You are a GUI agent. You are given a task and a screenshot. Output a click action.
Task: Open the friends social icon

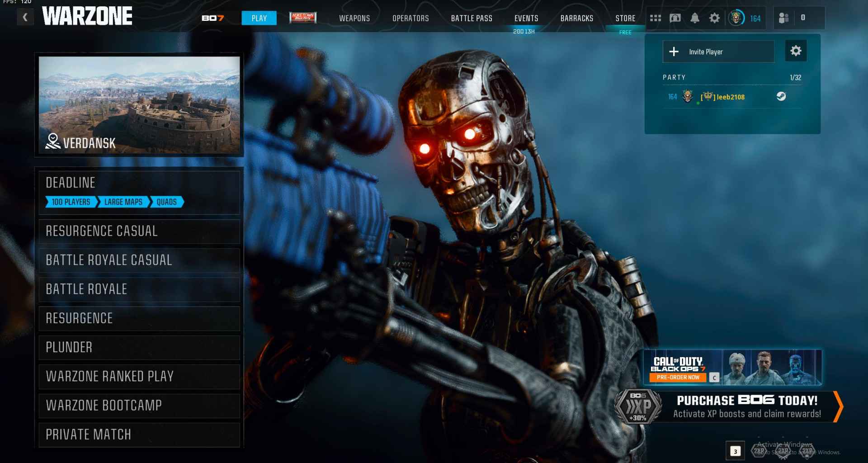(x=784, y=18)
